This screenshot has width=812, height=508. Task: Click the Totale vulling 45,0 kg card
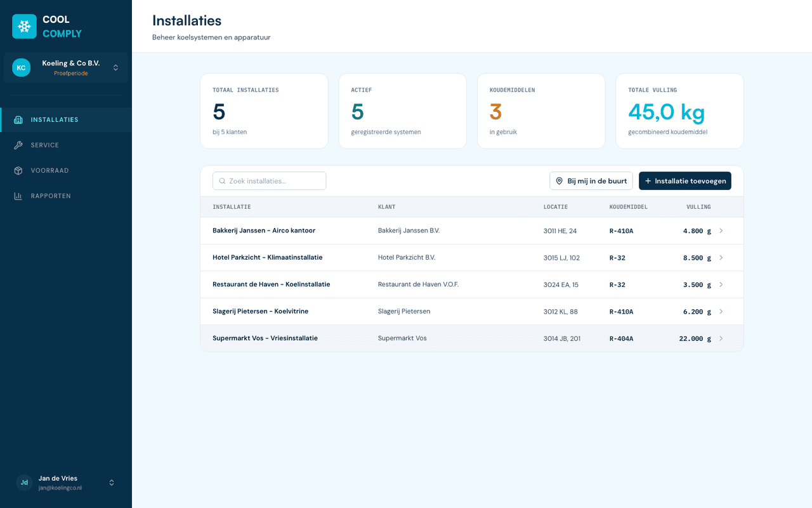tap(679, 111)
